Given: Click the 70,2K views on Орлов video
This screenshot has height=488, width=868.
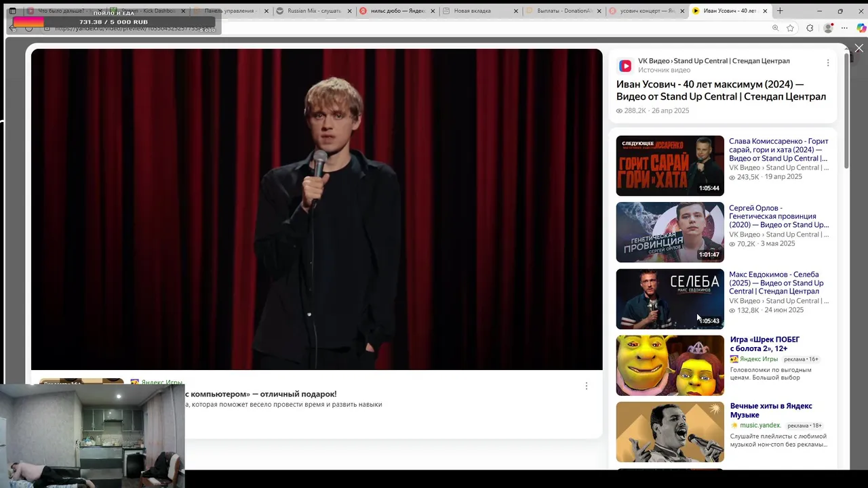Looking at the screenshot, I should point(746,243).
